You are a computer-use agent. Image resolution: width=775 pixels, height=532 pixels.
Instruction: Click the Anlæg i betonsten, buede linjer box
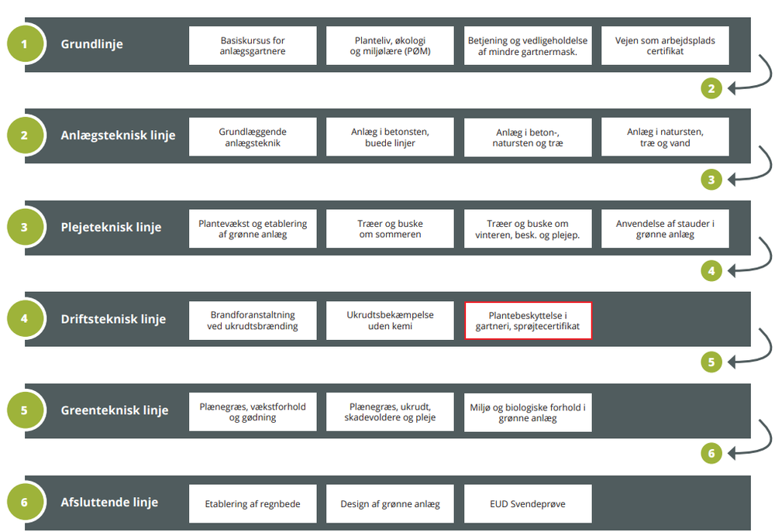tap(390, 137)
